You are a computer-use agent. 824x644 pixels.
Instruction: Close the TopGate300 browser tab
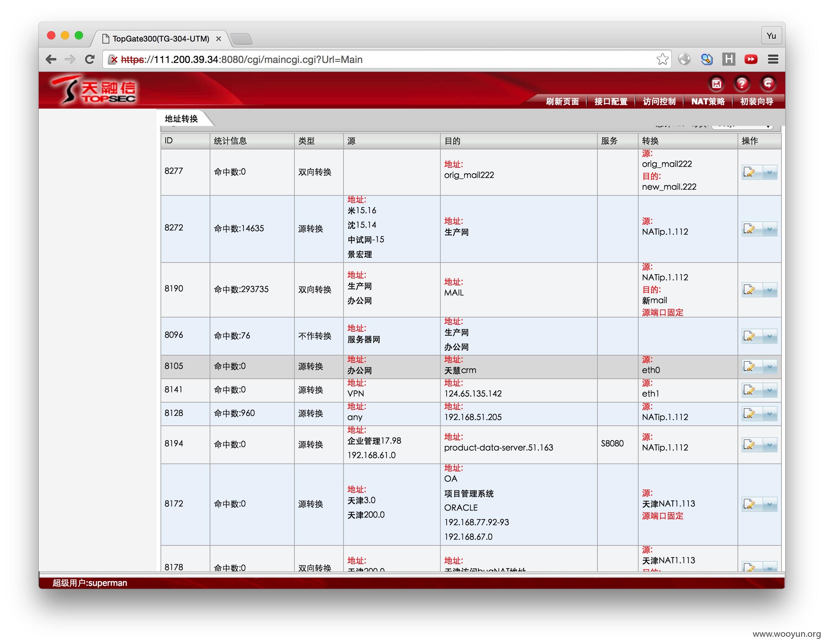pyautogui.click(x=218, y=38)
